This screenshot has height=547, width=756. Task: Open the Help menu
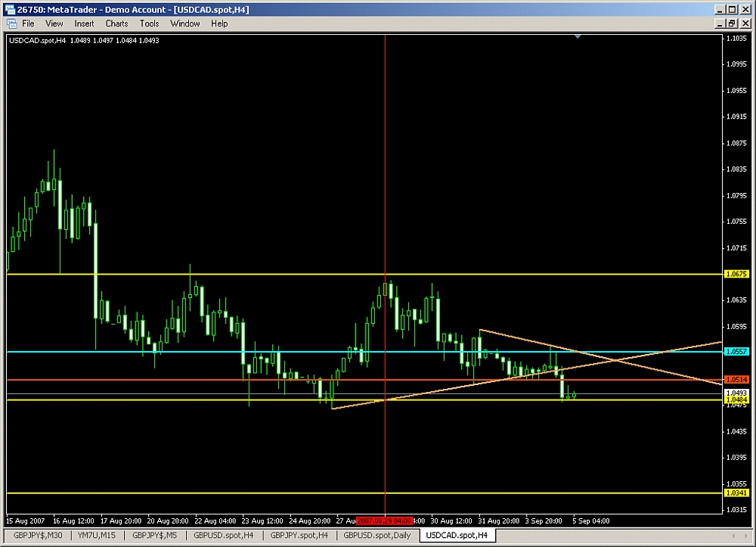click(219, 23)
